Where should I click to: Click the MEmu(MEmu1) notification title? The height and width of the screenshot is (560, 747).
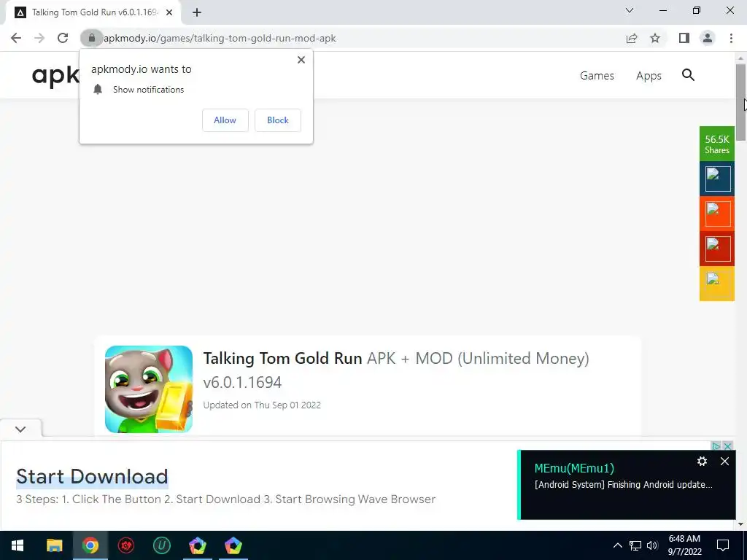(574, 468)
